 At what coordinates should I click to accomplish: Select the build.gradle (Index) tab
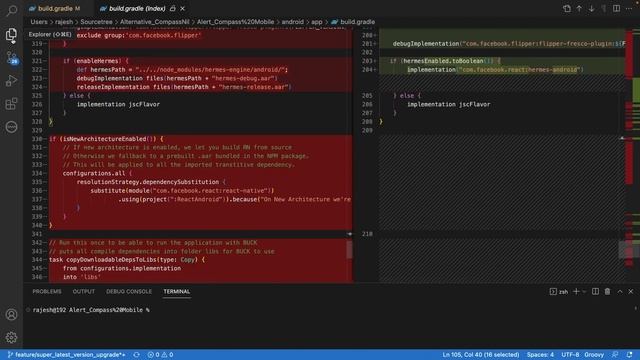(137, 8)
